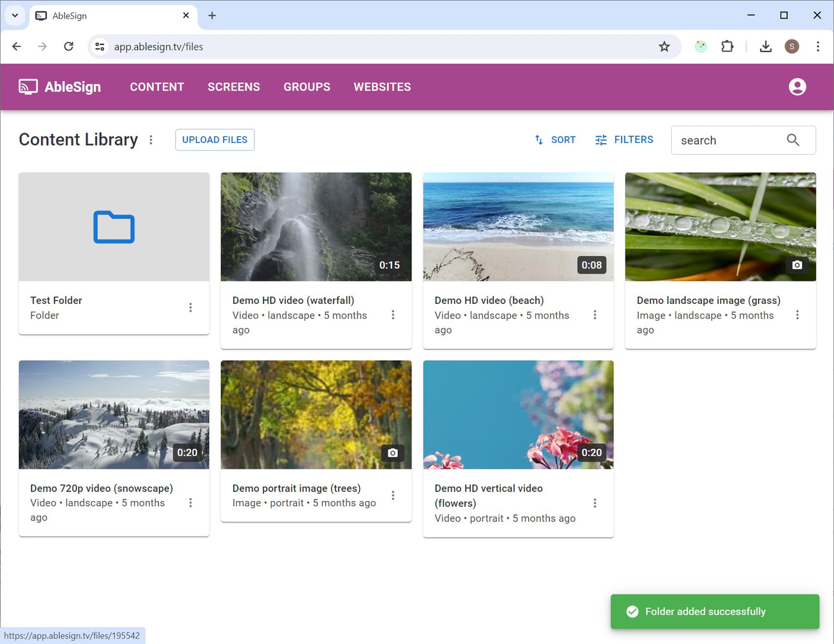Open the Test Folder folder icon
834x644 pixels.
pyautogui.click(x=114, y=227)
